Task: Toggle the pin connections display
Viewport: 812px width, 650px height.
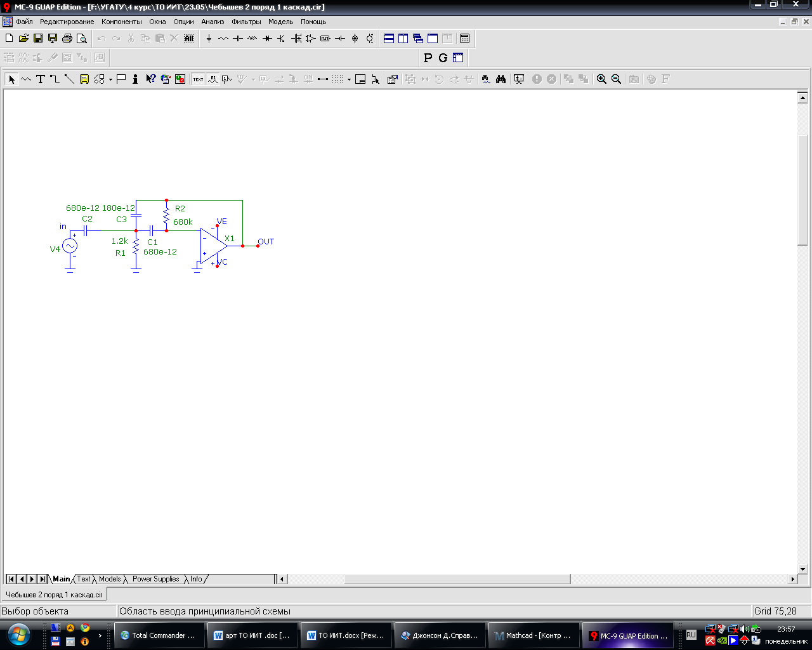Action: (323, 79)
